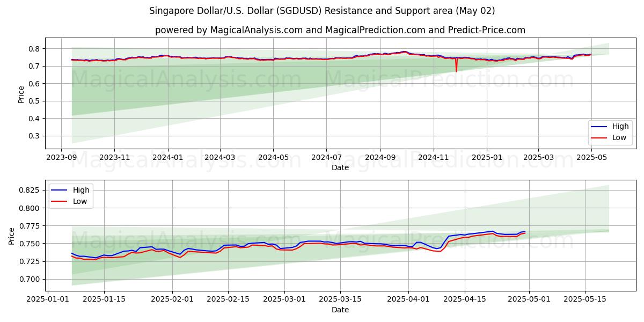Click the 0.5 price tick on top chart

[x=35, y=101]
